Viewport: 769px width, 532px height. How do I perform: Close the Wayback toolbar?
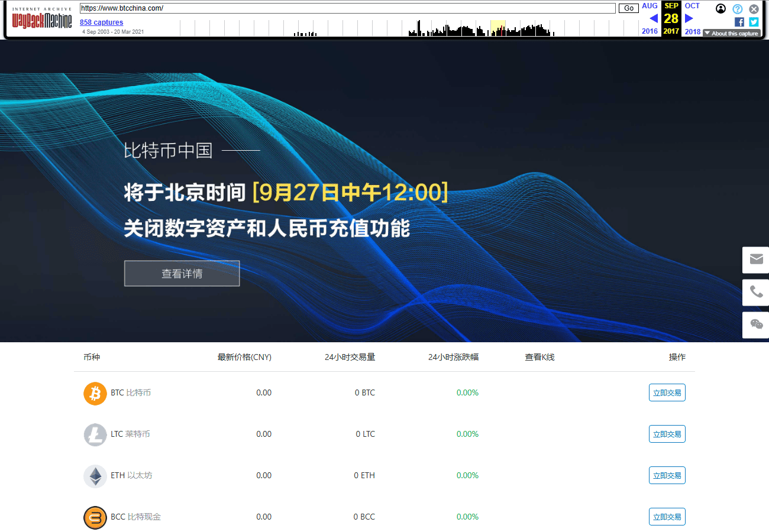pos(754,9)
